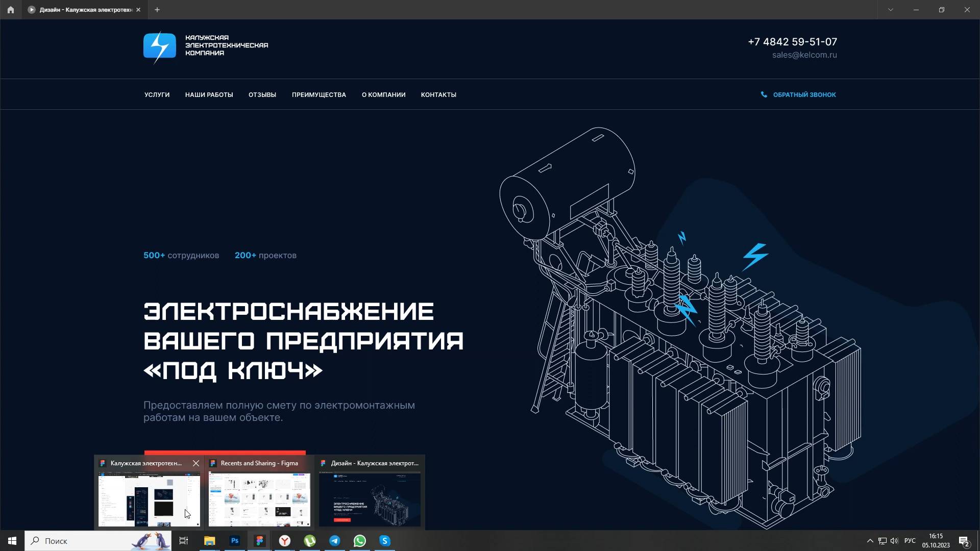The width and height of the screenshot is (980, 551).
Task: Launch Telegram from the taskbar
Action: (x=335, y=541)
